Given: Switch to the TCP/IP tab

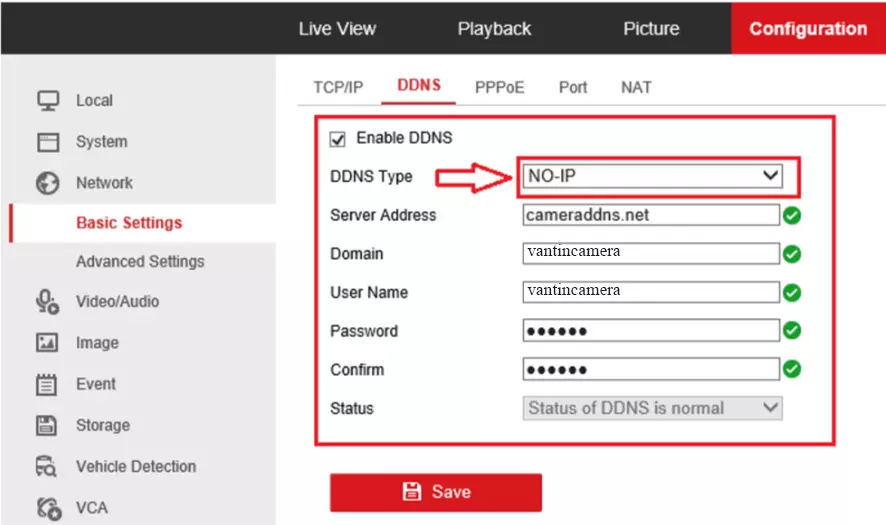Looking at the screenshot, I should tap(338, 88).
